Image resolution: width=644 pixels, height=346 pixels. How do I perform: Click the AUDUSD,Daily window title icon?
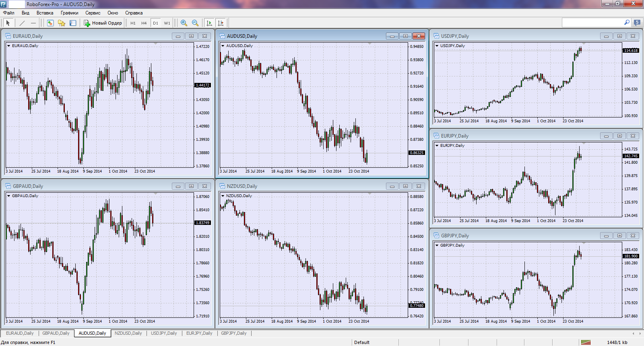pos(222,36)
